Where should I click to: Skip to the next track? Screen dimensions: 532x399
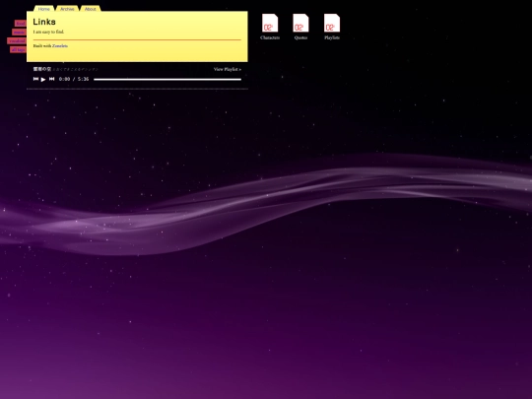pyautogui.click(x=51, y=79)
